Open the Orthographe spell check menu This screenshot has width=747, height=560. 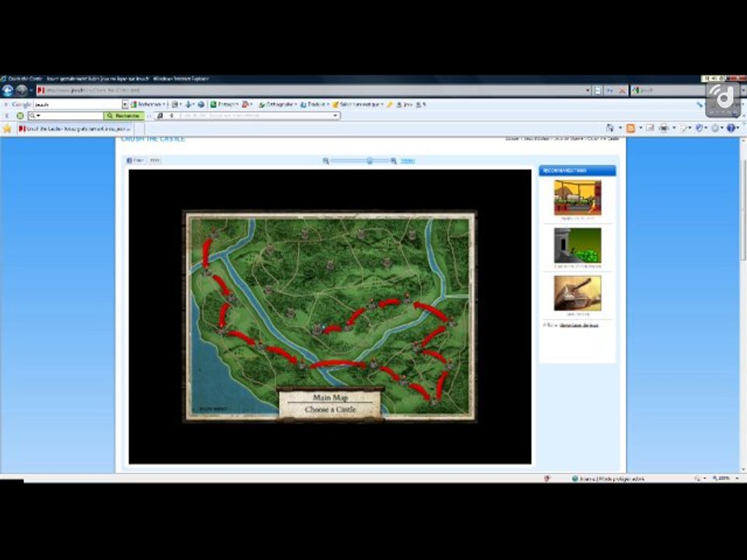point(278,104)
